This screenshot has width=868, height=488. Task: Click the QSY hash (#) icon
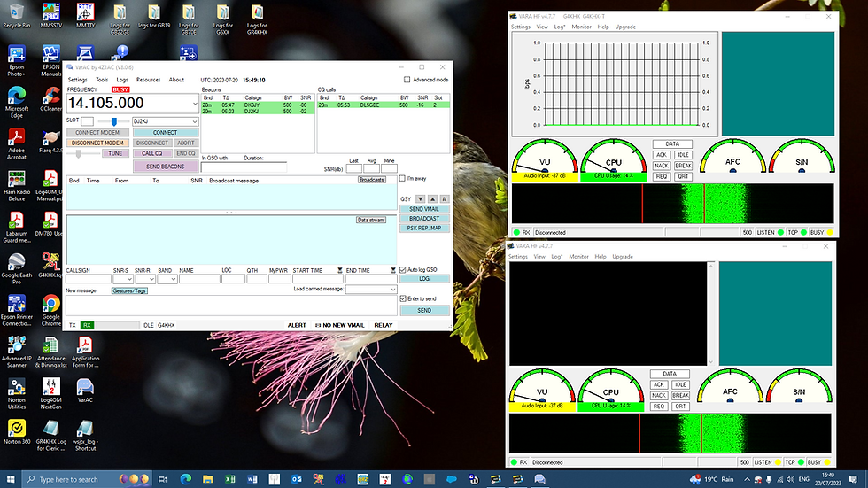[x=444, y=198]
